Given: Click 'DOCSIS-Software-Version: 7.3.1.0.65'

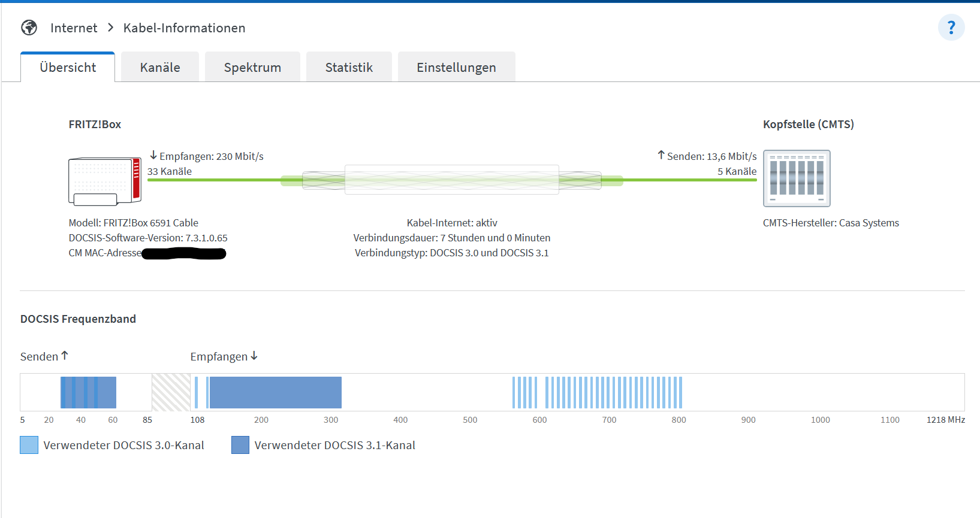Looking at the screenshot, I should pos(148,238).
